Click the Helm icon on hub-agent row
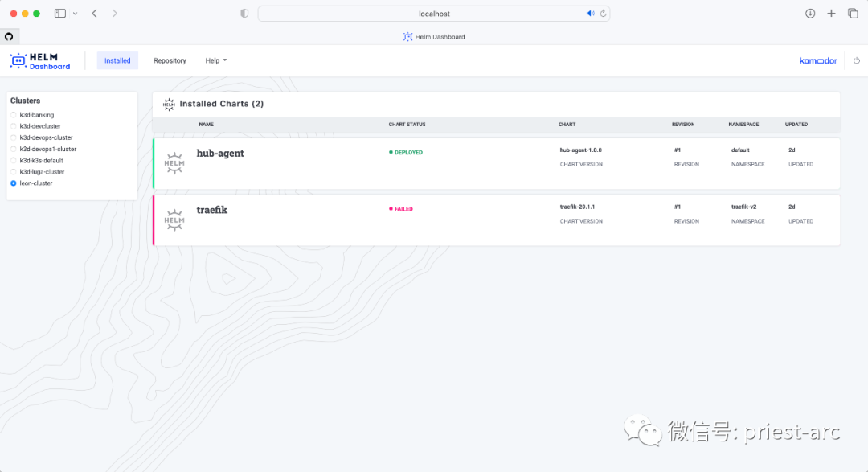 (174, 163)
